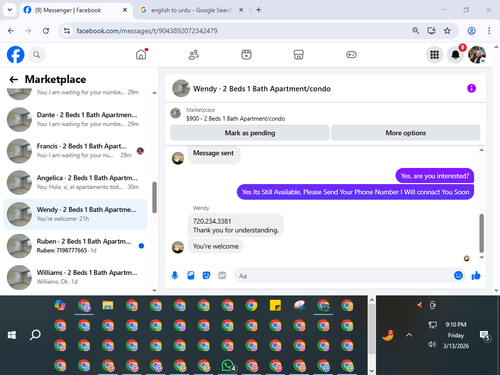
Task: Open the unread Ruben conversation
Action: [75, 246]
